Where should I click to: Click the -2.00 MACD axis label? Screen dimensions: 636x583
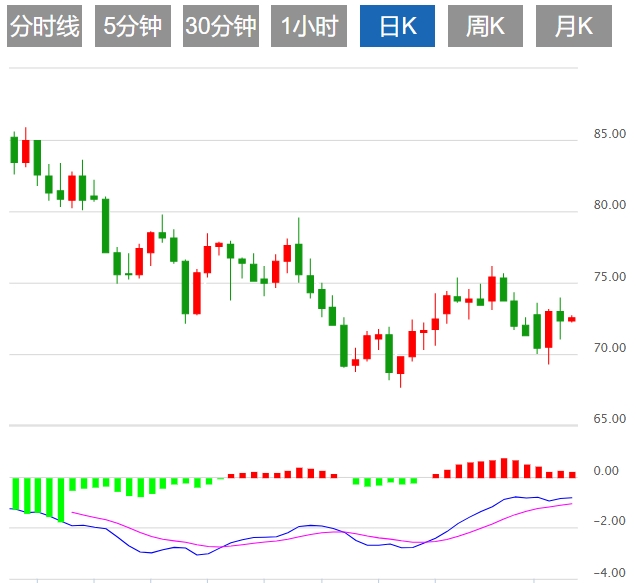609,522
